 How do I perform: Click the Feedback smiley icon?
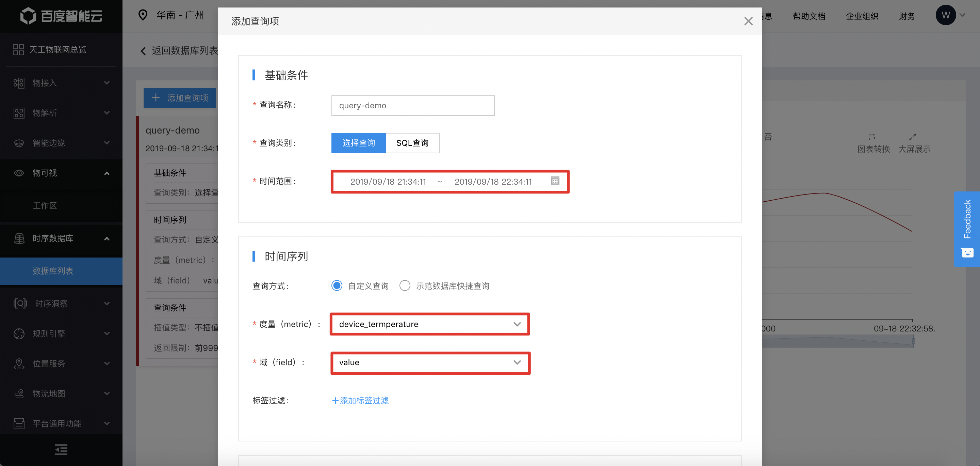coord(967,252)
